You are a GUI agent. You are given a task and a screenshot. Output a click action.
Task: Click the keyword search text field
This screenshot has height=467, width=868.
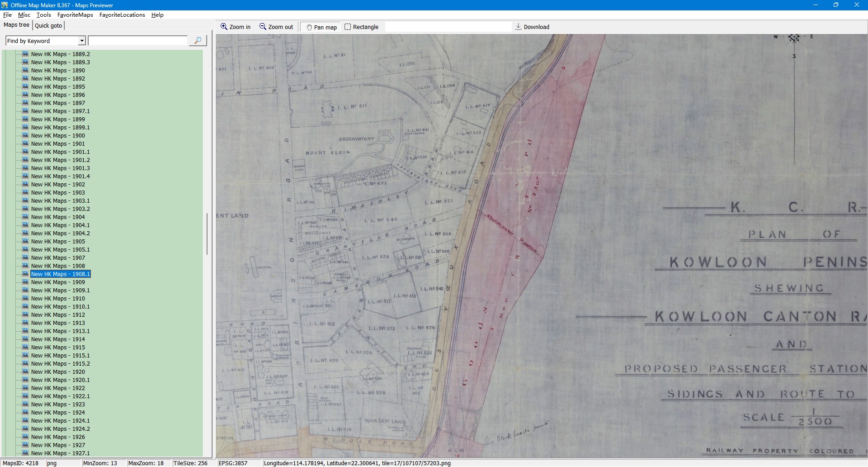click(x=137, y=41)
